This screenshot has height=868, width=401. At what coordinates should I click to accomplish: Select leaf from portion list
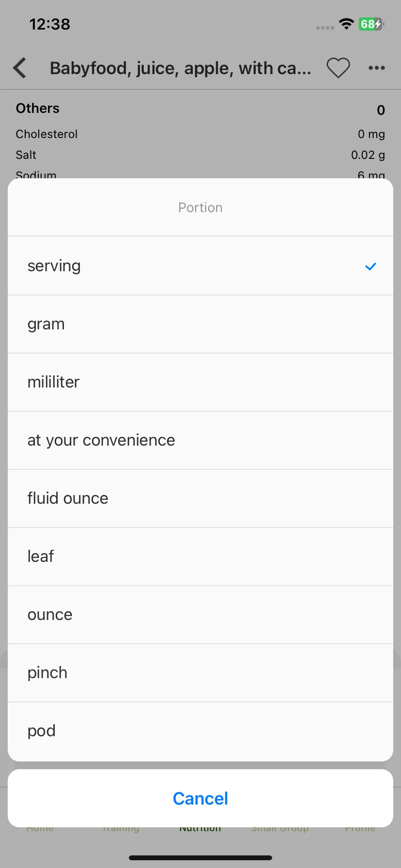(200, 557)
